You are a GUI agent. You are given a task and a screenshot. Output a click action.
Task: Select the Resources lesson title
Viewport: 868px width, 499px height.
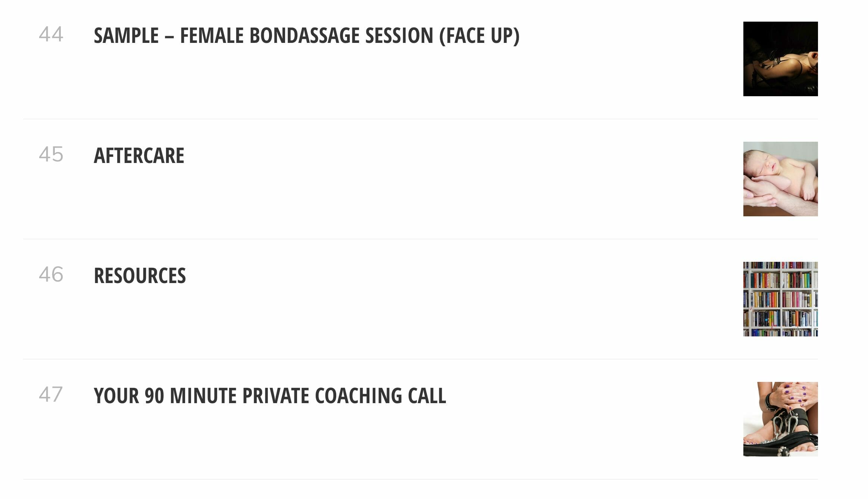pos(140,276)
